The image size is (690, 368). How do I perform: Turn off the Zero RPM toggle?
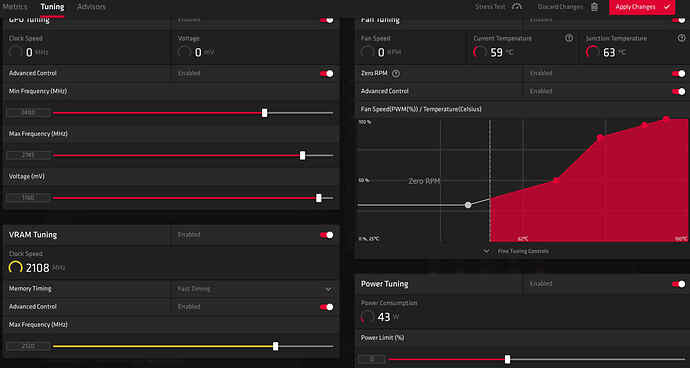point(679,74)
